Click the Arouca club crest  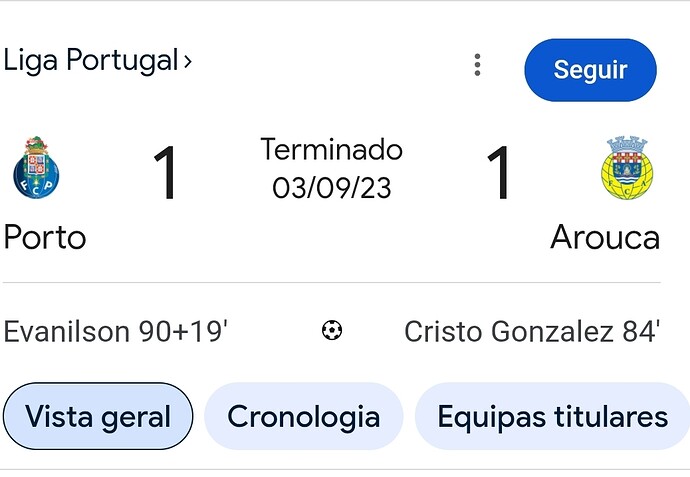click(627, 167)
